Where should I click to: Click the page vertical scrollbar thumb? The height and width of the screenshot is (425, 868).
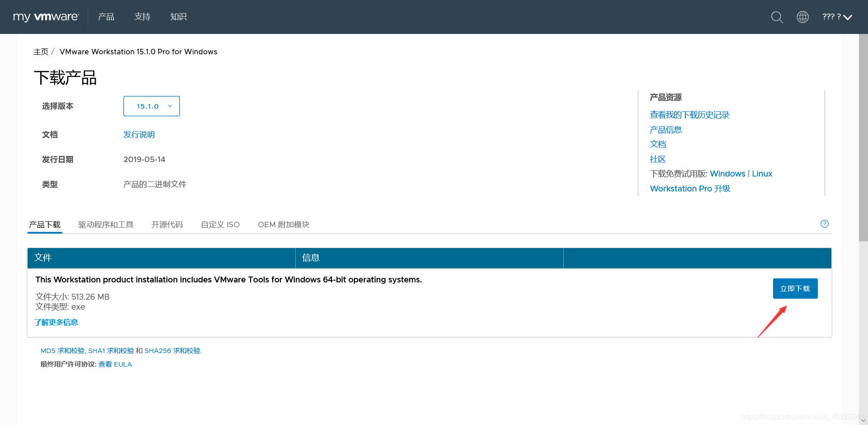tap(863, 138)
